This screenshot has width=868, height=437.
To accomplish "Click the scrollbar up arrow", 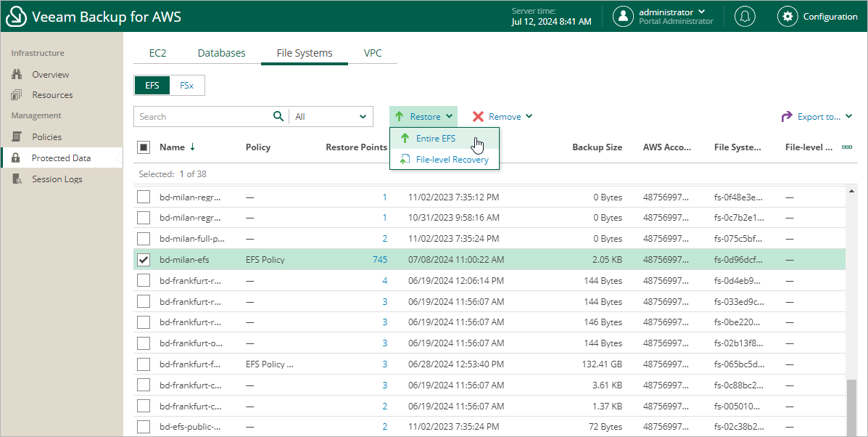I will (852, 191).
